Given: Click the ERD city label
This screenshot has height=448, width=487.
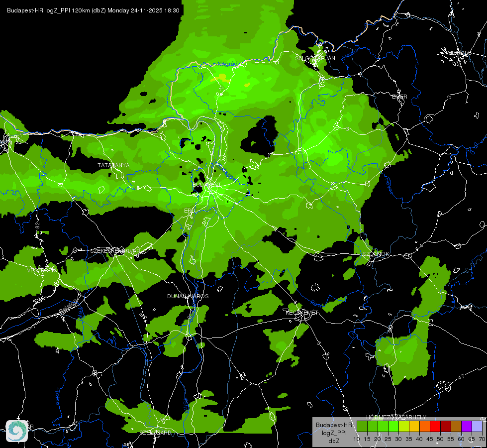Looking at the screenshot, I should pos(190,211).
